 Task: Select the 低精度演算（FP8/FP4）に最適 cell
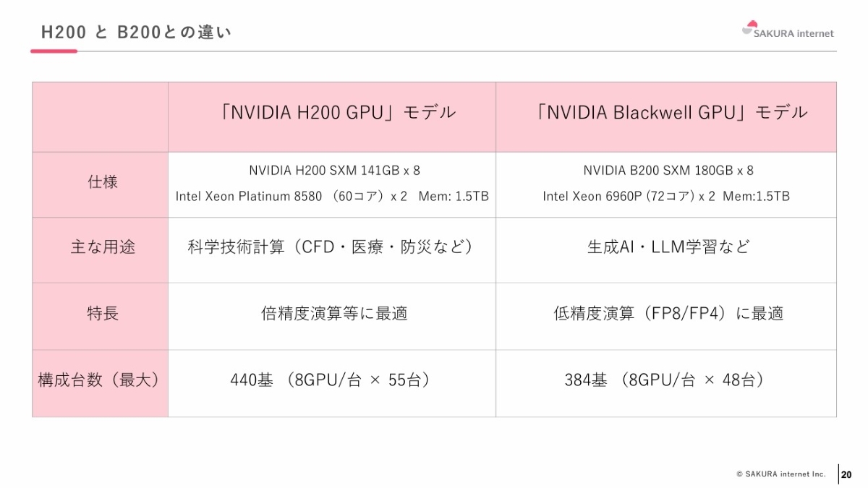click(x=668, y=314)
